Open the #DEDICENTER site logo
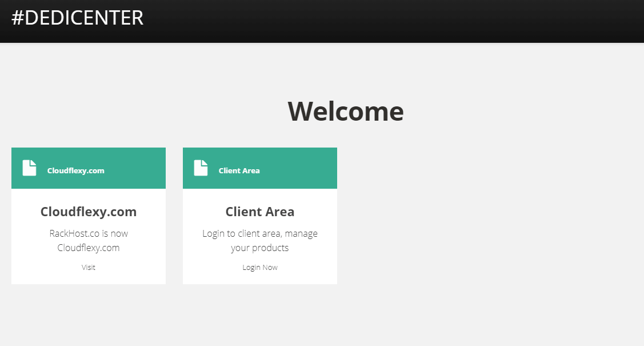644x346 pixels. pos(77,18)
